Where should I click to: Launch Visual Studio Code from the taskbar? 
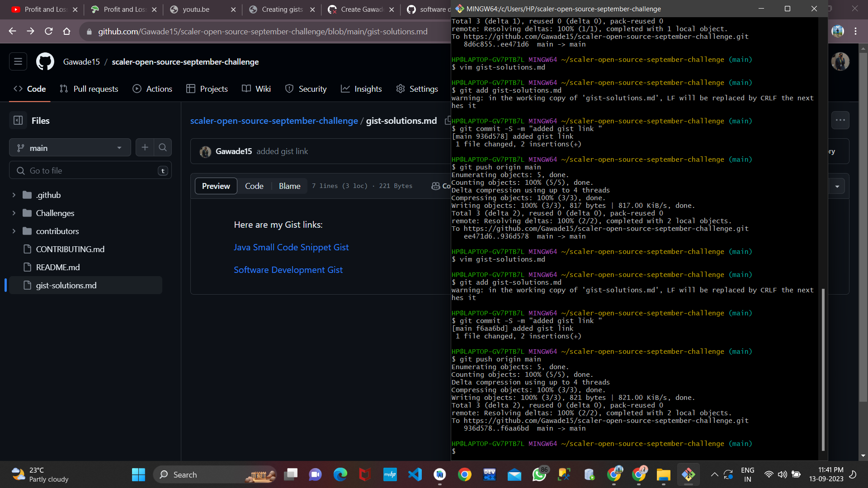[415, 474]
